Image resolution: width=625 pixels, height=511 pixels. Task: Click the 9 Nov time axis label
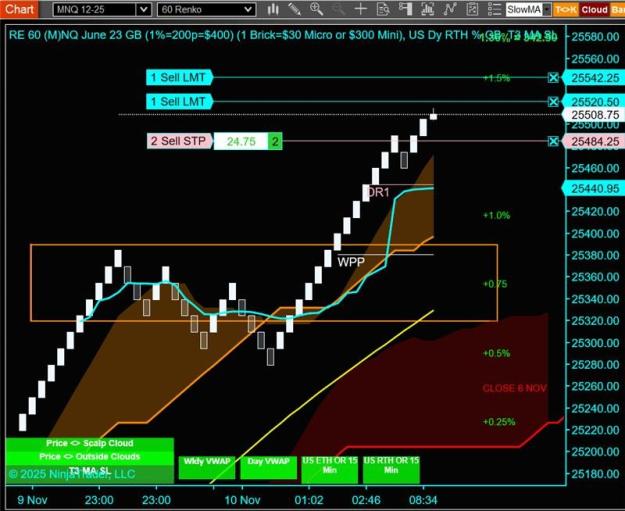[32, 500]
